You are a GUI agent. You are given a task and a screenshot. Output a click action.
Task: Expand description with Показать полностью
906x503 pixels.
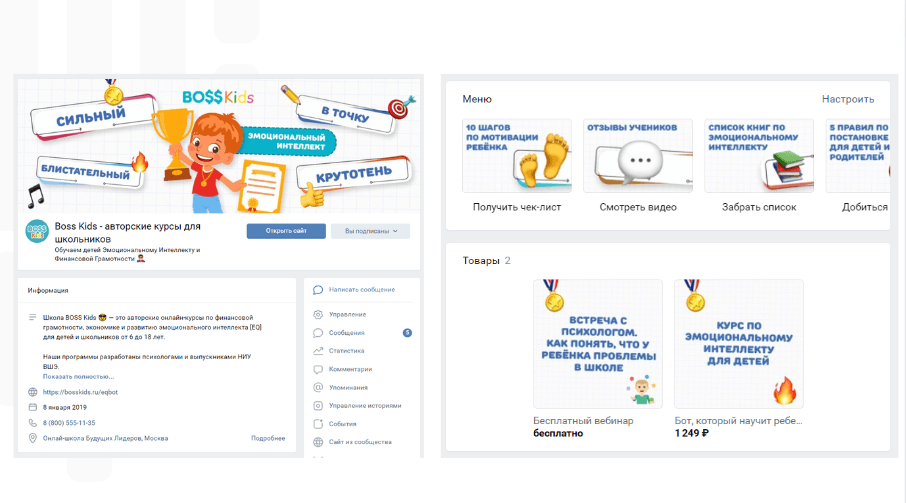click(x=78, y=377)
